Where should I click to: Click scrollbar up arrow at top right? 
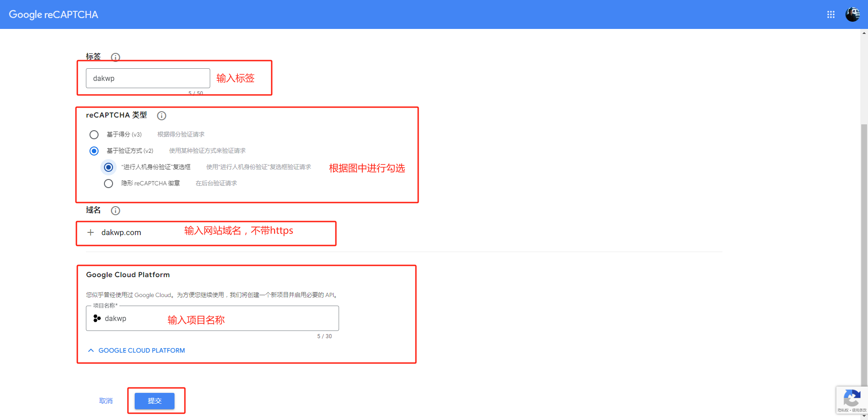864,33
